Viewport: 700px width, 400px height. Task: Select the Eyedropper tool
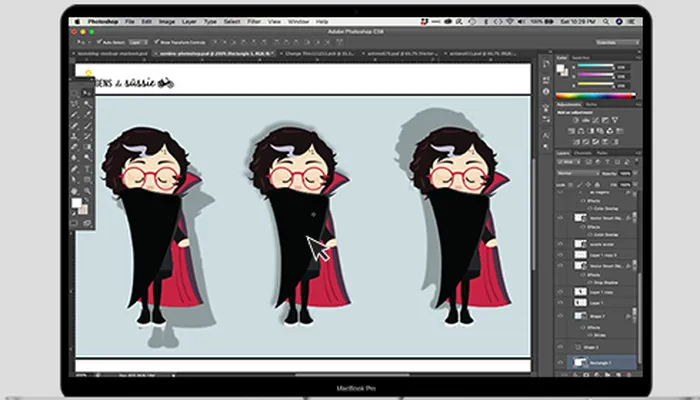coord(87,115)
